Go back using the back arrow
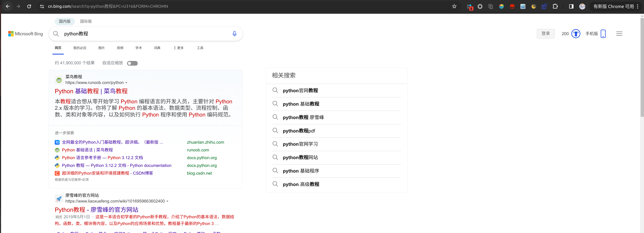Viewport: 644px width, 233px height. click(8, 6)
